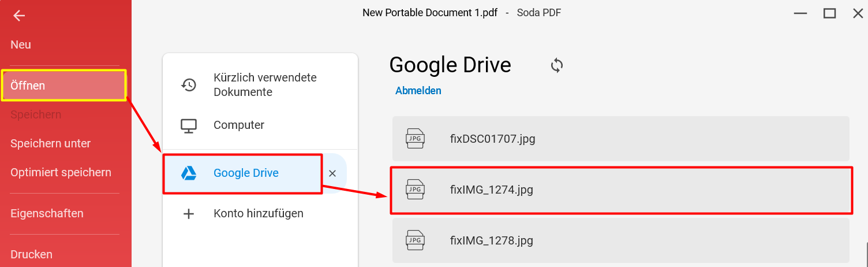Click the recent documents clock icon
868x267 pixels.
click(x=189, y=84)
